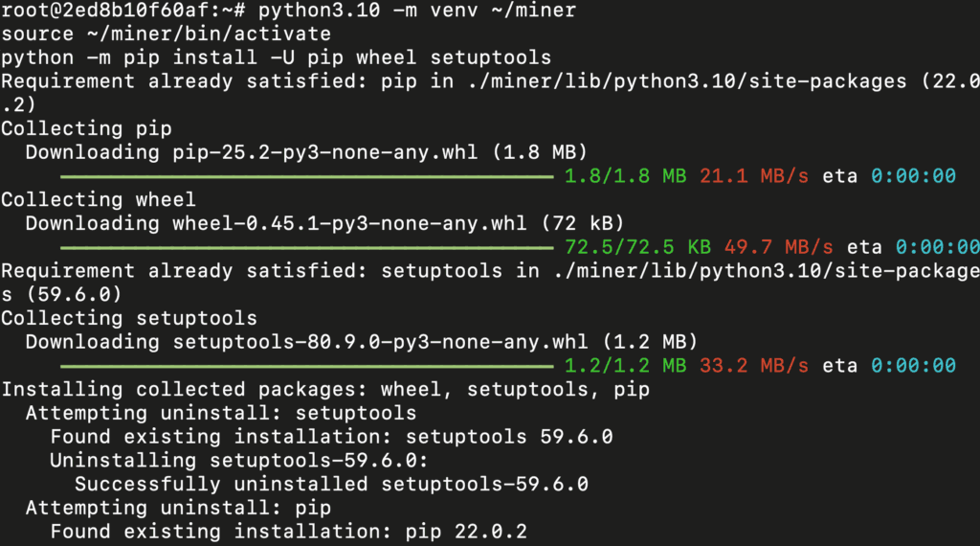Click the 'Collecting setuptools' line

point(128,318)
